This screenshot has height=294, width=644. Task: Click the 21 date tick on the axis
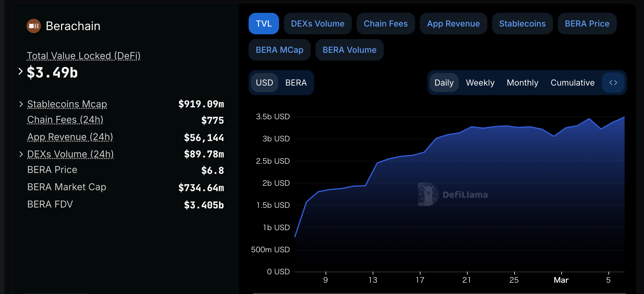click(x=467, y=280)
